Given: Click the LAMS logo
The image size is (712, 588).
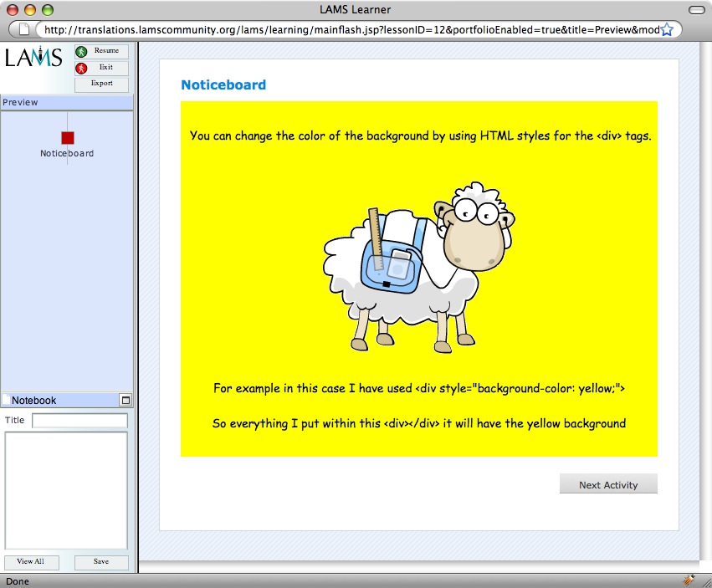Looking at the screenshot, I should (x=33, y=59).
